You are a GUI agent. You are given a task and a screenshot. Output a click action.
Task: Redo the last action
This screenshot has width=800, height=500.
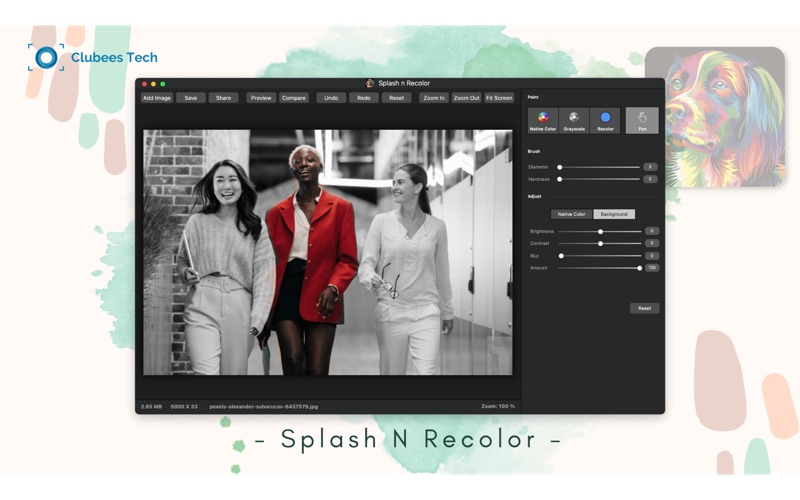point(364,98)
